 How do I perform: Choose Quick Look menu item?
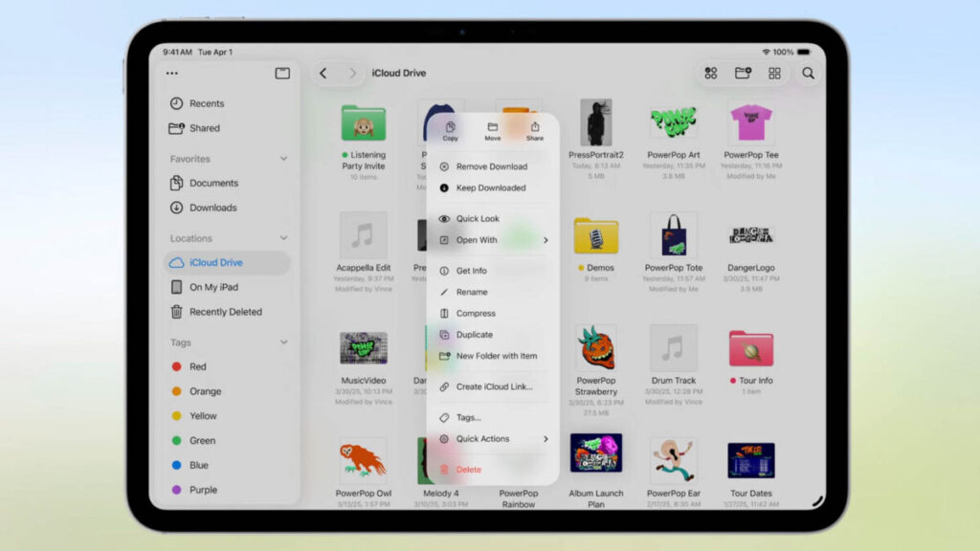click(493, 219)
